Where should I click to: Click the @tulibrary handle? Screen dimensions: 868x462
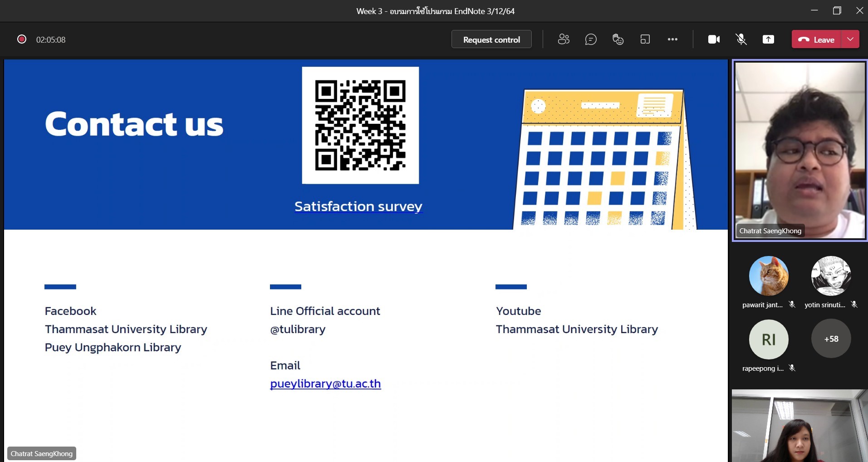tap(298, 329)
